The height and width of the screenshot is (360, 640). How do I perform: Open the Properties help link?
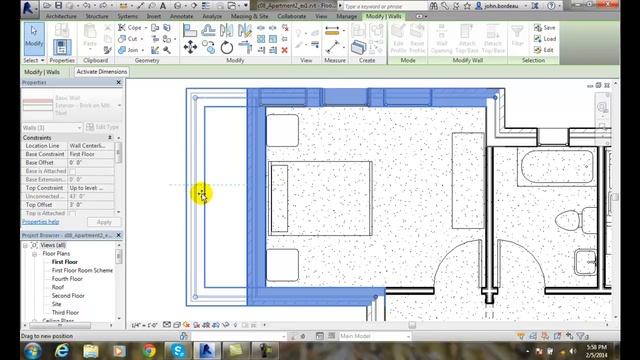pos(40,222)
